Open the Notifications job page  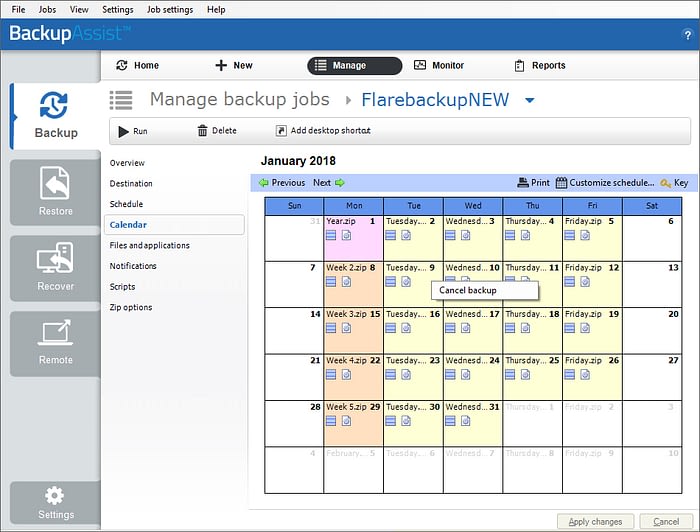133,266
